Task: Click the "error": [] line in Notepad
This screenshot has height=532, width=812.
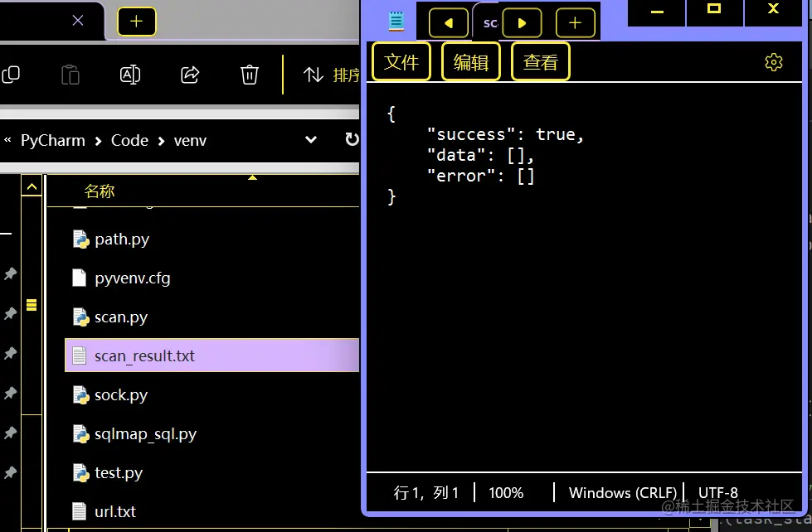Action: (480, 176)
